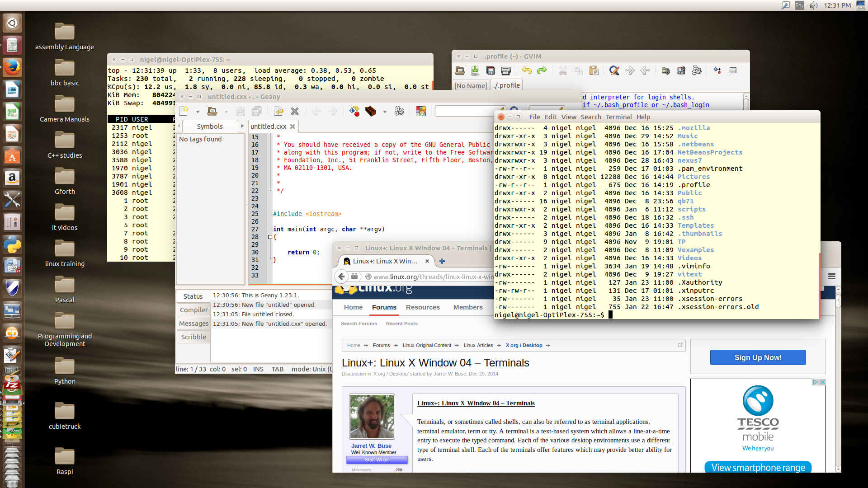Viewport: 868px width, 488px height.
Task: Switch to Geany's Compiler message tab
Action: pyautogui.click(x=193, y=310)
